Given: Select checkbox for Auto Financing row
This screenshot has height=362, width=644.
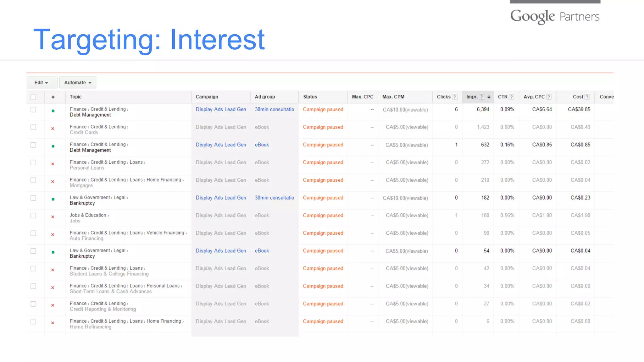Looking at the screenshot, I should pos(33,233).
